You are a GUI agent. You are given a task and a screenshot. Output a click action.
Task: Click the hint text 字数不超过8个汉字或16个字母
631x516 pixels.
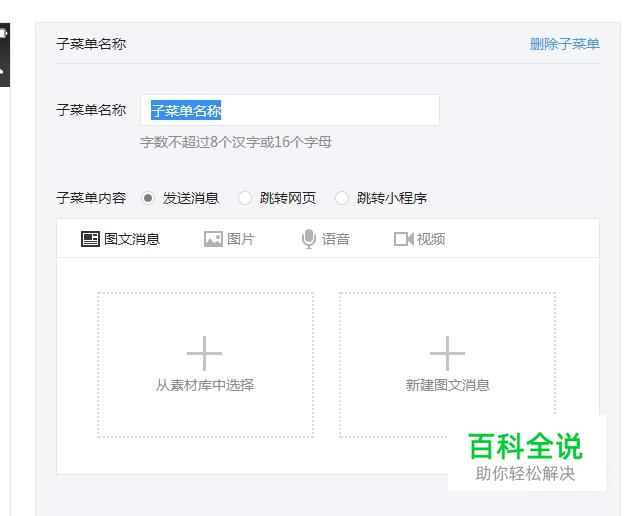click(x=236, y=142)
